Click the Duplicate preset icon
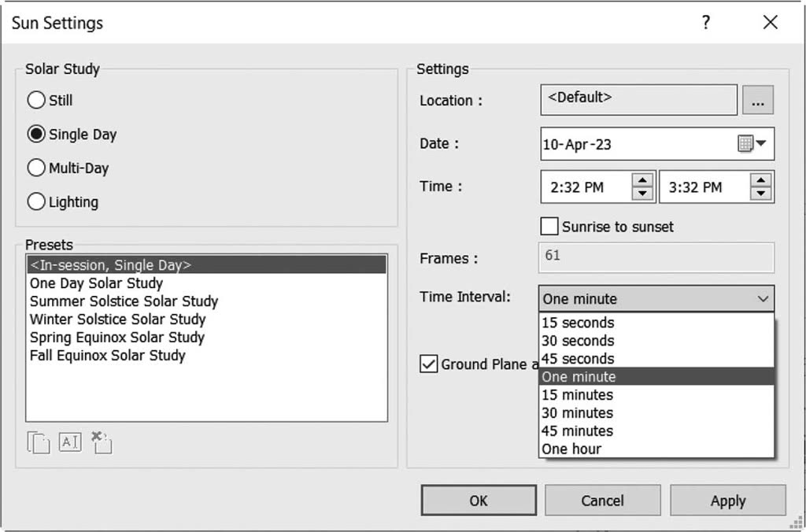 (39, 443)
